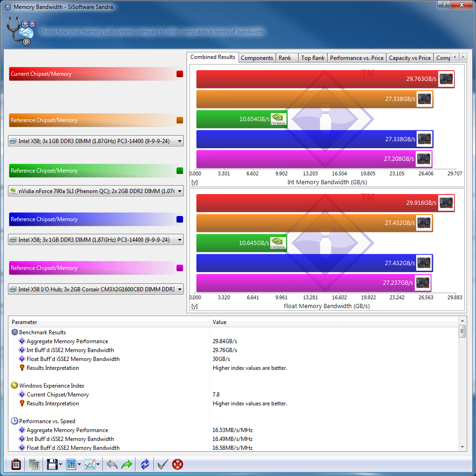Open the Performance vs. Price tab
Viewport: 476px width, 476px height.
(x=357, y=58)
